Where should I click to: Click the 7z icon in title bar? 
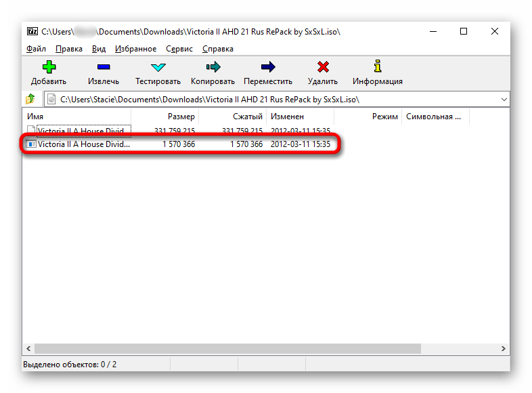click(32, 32)
